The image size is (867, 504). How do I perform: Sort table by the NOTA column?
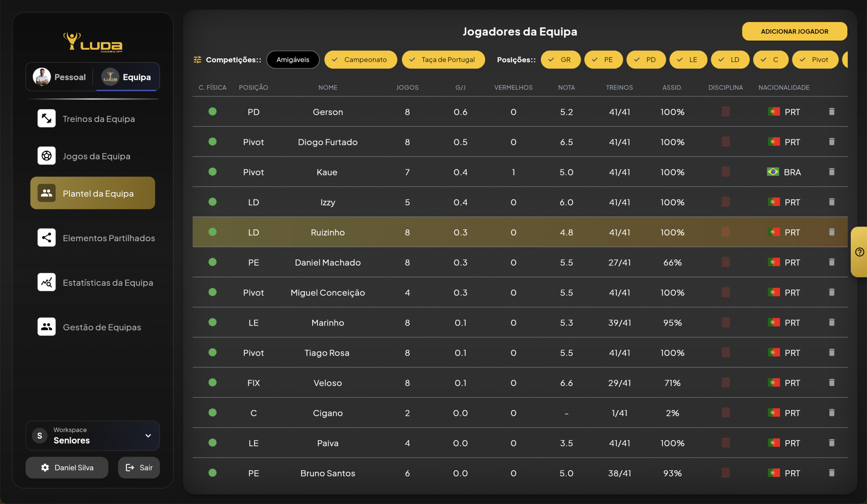tap(566, 87)
